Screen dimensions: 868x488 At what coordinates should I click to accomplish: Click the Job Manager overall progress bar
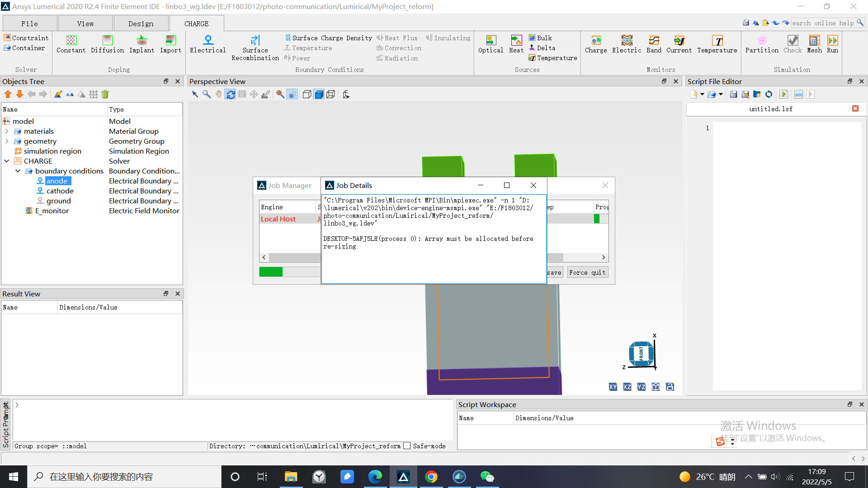click(x=289, y=272)
